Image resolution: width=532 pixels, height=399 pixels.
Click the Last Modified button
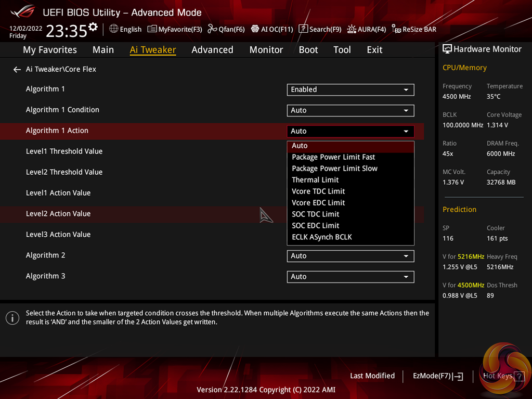pos(372,376)
